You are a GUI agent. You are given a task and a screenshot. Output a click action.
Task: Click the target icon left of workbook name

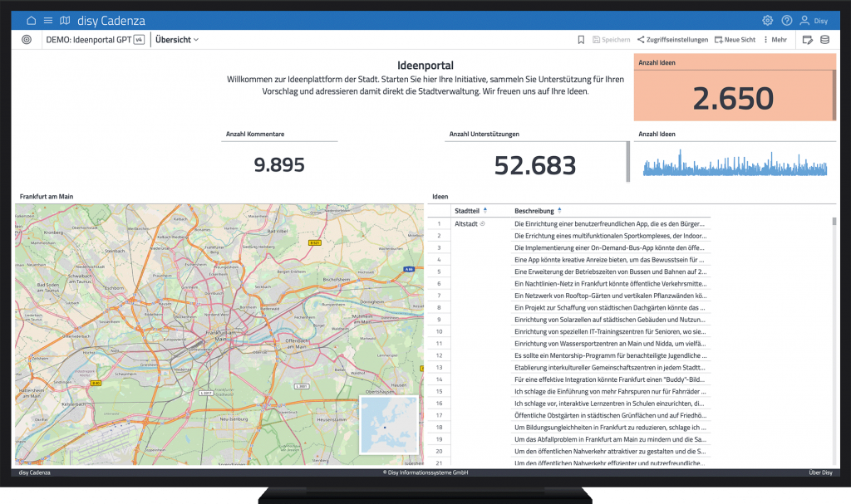pyautogui.click(x=27, y=40)
